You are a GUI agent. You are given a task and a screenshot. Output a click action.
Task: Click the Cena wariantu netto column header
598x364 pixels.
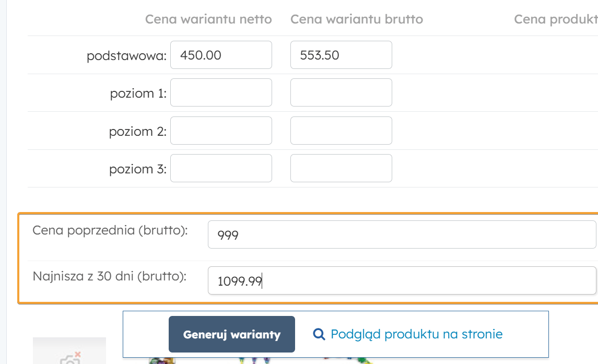tap(208, 19)
